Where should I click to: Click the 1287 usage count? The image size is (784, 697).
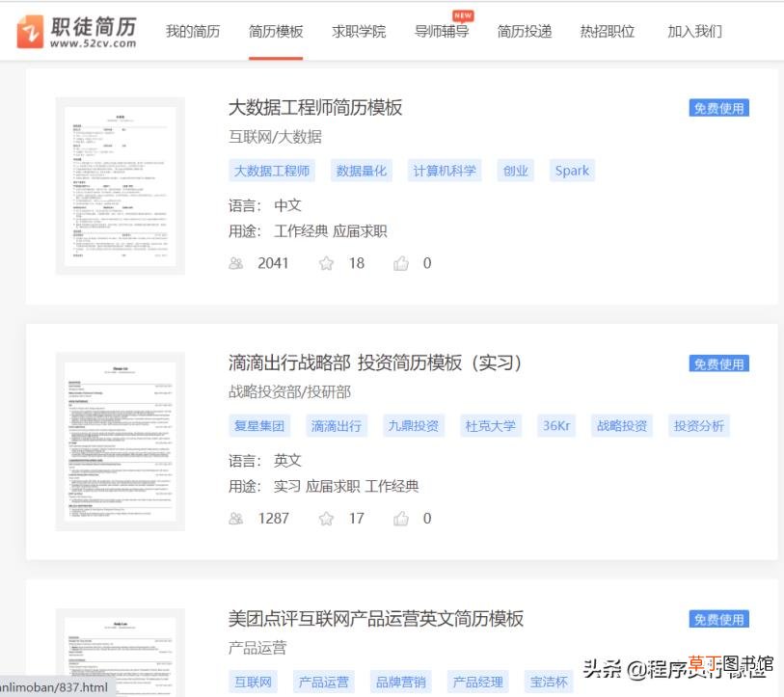coord(274,519)
